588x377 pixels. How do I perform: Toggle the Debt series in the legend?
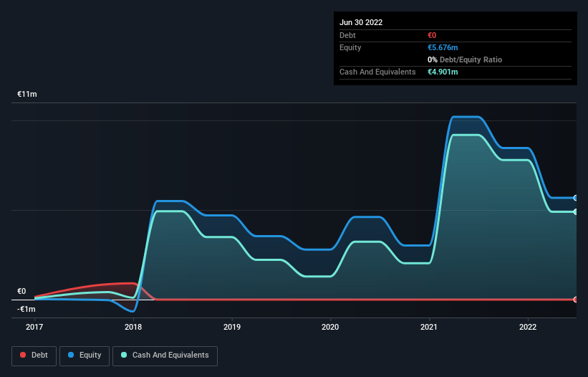coord(34,355)
